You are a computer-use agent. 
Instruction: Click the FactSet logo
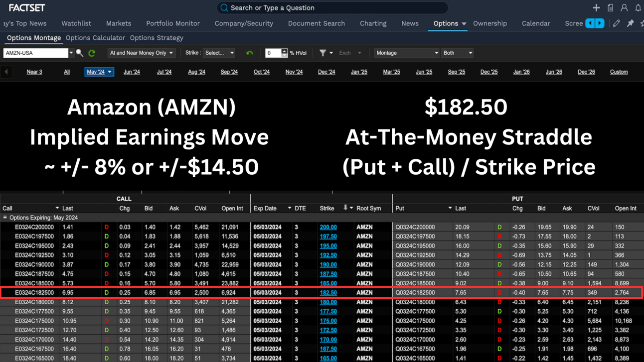27,7
